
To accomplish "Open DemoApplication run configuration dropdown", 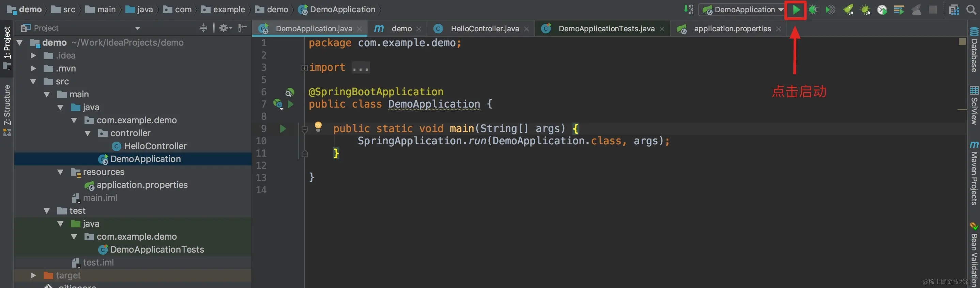I will click(x=742, y=10).
